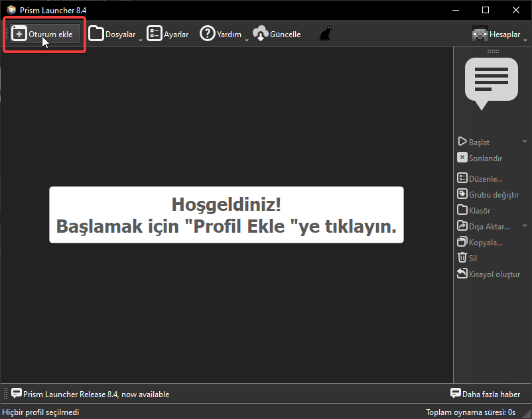Click the Prism Launcher title bar logo
This screenshot has width=532, height=419.
(x=11, y=10)
